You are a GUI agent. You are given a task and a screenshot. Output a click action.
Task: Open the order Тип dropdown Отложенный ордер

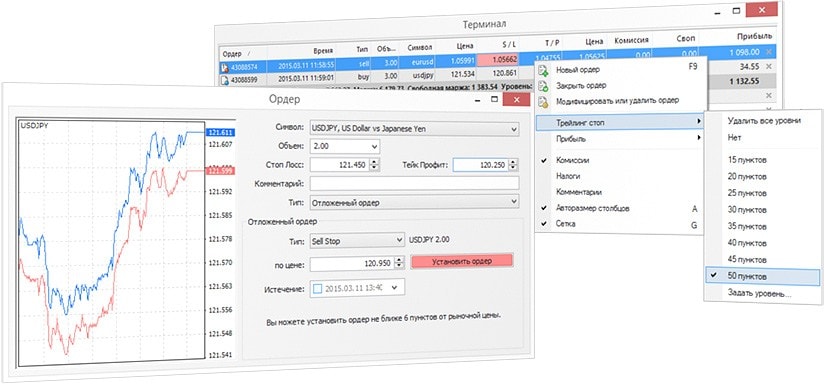pyautogui.click(x=414, y=202)
